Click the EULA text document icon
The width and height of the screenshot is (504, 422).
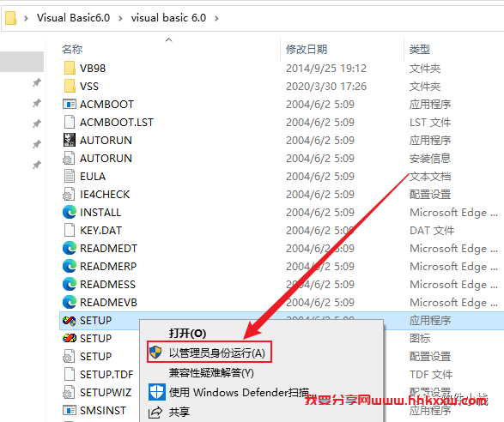pyautogui.click(x=70, y=176)
